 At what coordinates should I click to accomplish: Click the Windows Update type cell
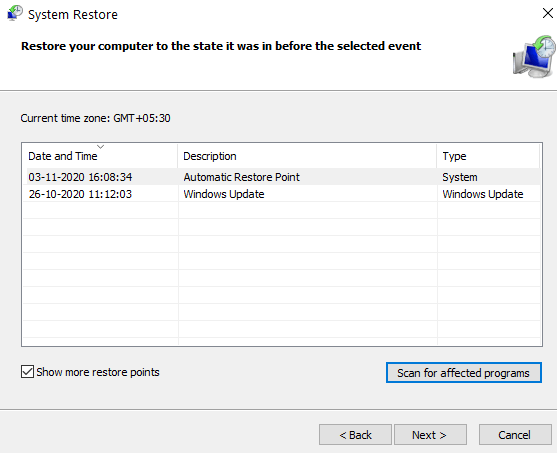[483, 194]
